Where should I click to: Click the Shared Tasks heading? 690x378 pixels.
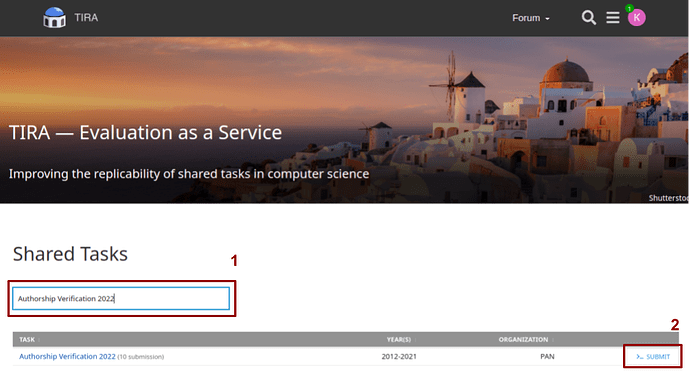pyautogui.click(x=70, y=254)
